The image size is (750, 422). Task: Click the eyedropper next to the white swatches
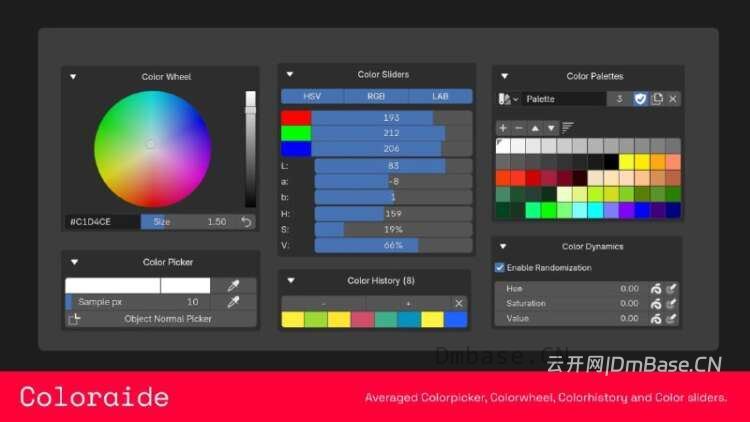233,286
